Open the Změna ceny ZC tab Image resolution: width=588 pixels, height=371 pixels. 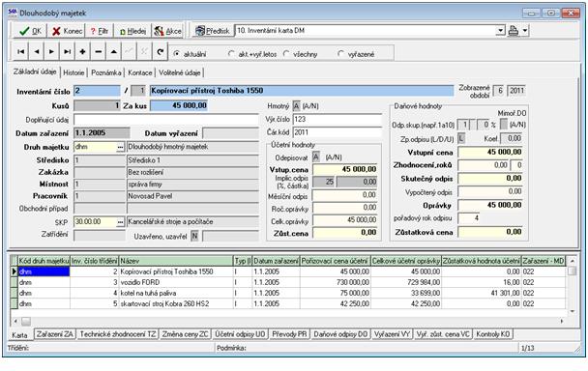[185, 334]
